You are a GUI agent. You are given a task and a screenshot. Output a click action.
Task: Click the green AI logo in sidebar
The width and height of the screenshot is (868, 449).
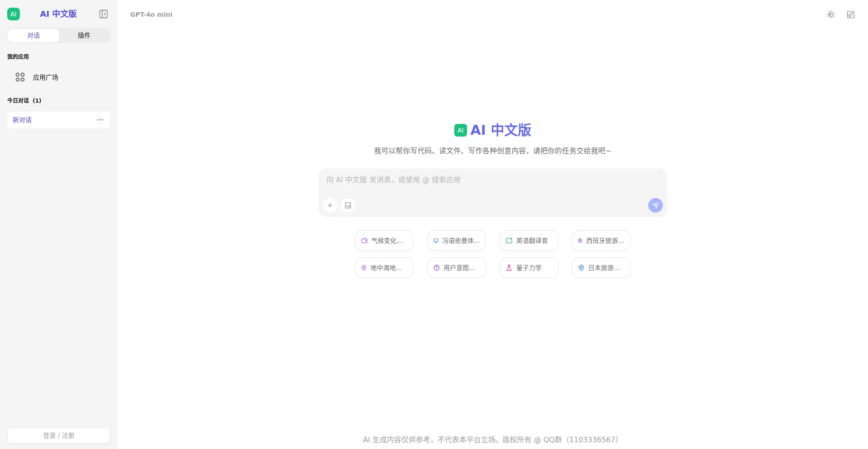tap(14, 14)
